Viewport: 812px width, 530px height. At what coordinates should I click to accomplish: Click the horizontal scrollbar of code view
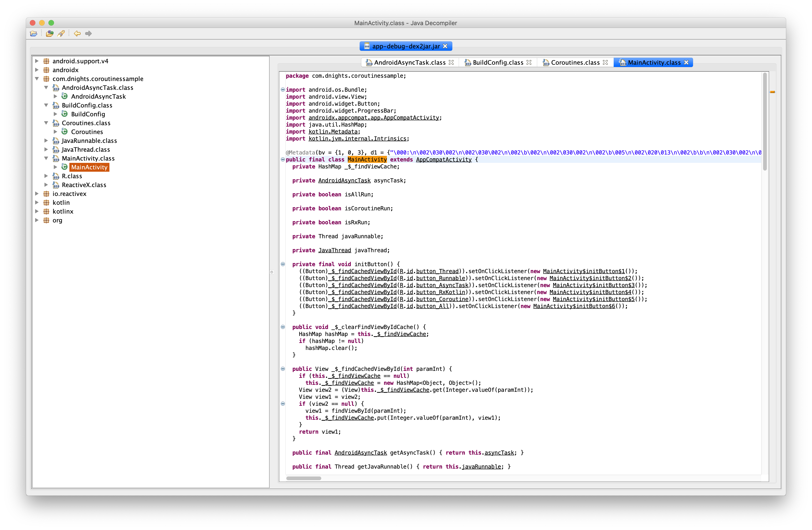(x=304, y=478)
